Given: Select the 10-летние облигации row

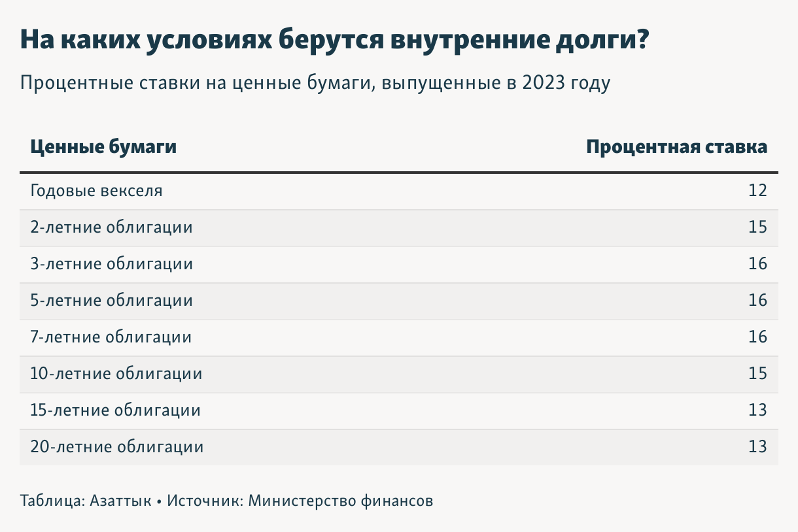Looking at the screenshot, I should 399,374.
